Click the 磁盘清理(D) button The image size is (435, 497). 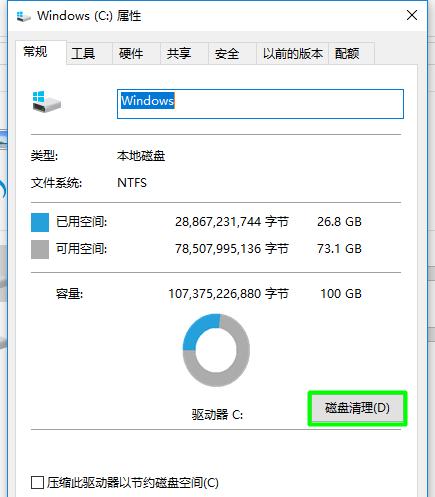[357, 408]
